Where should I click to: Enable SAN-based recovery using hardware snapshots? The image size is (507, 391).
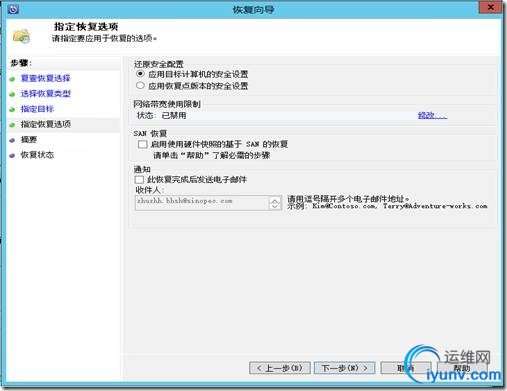tap(142, 144)
